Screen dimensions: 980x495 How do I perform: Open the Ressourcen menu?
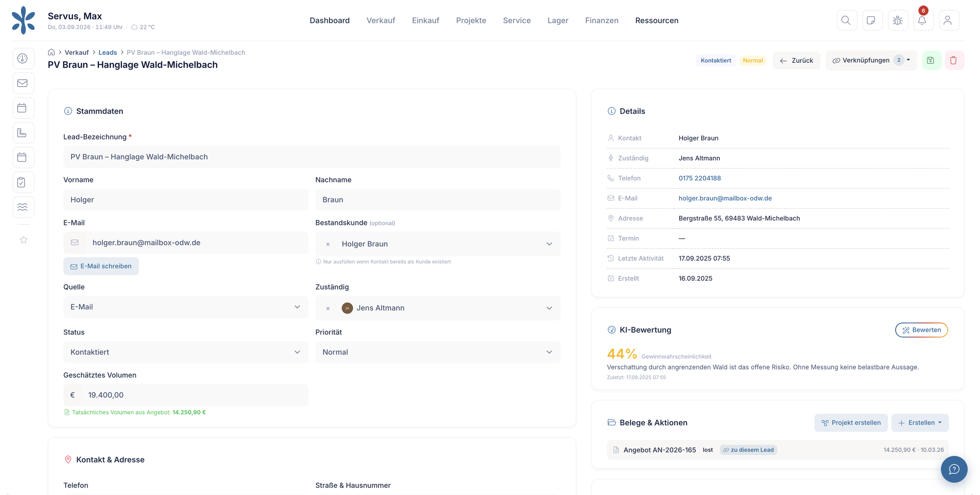point(657,20)
